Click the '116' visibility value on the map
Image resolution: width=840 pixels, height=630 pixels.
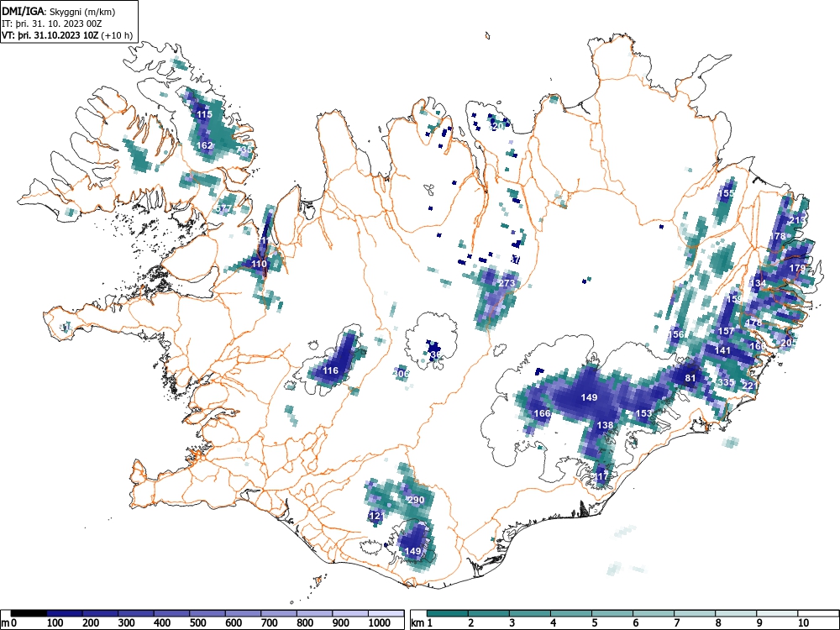(330, 370)
